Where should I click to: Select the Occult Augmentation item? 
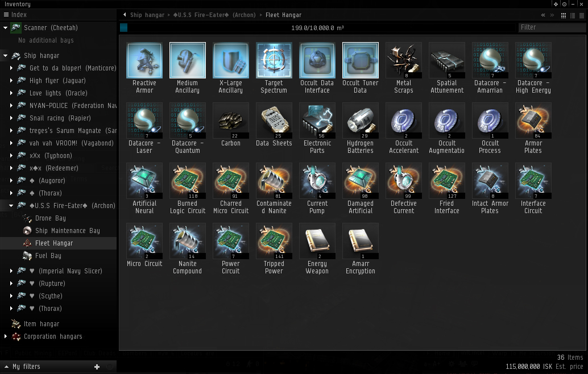[x=447, y=120]
